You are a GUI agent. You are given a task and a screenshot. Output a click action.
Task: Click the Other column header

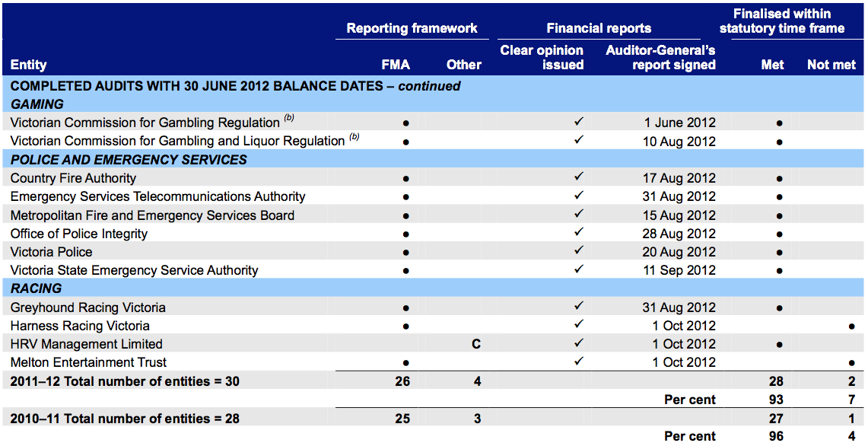pyautogui.click(x=464, y=65)
